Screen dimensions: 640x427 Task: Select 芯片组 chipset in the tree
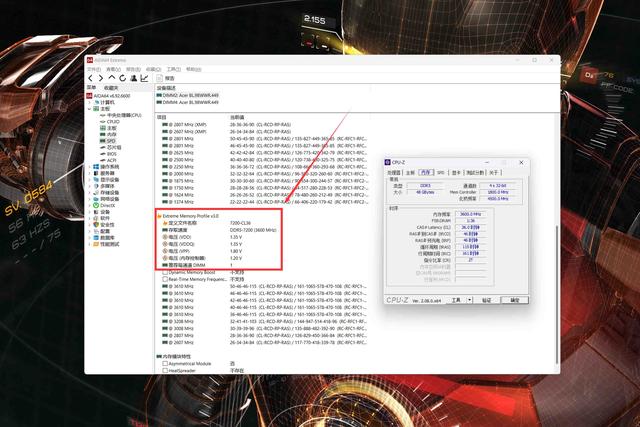click(x=111, y=147)
